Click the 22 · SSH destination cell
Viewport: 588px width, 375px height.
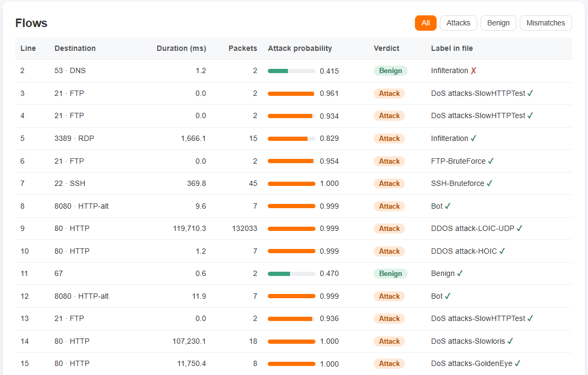click(70, 184)
